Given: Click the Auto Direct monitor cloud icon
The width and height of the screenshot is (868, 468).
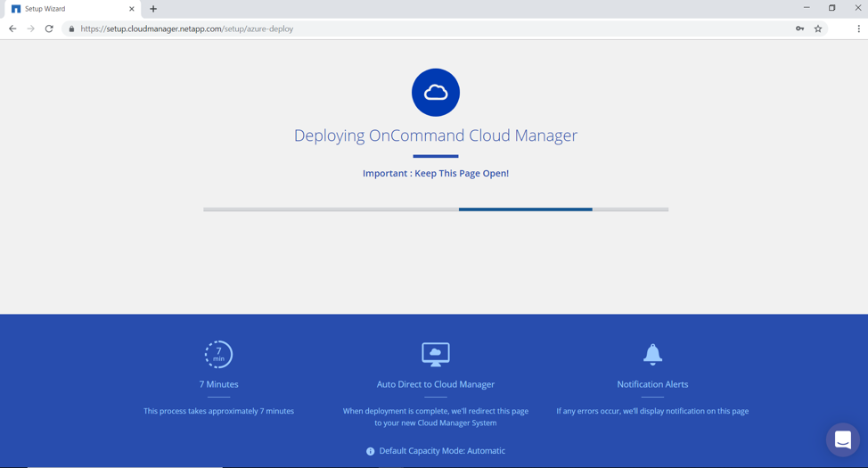Looking at the screenshot, I should pos(435,354).
